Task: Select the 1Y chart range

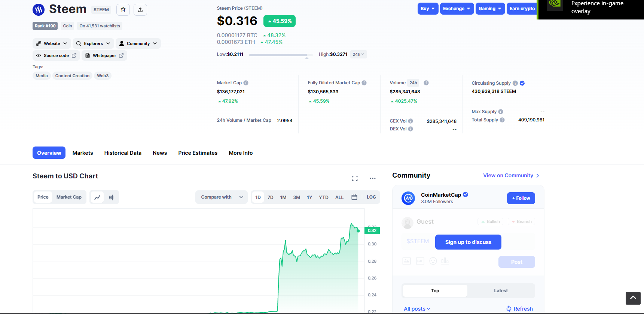Action: 309,197
